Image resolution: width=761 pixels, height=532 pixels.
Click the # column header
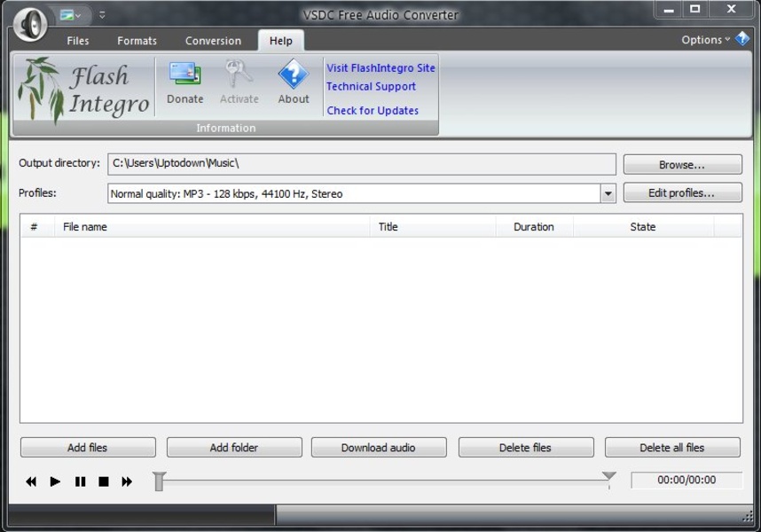click(x=37, y=226)
